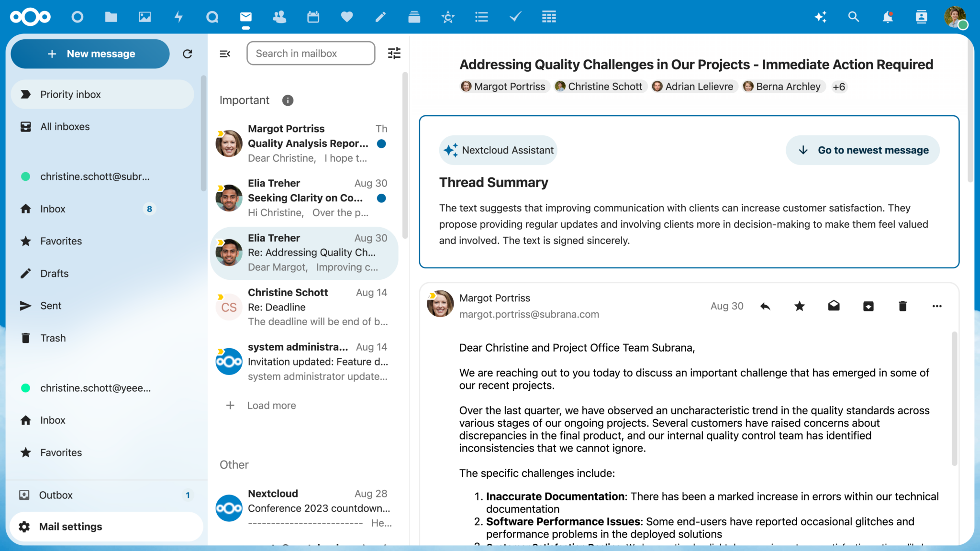
Task: Open Nextcloud Assistant with the sparkles icon
Action: (821, 17)
